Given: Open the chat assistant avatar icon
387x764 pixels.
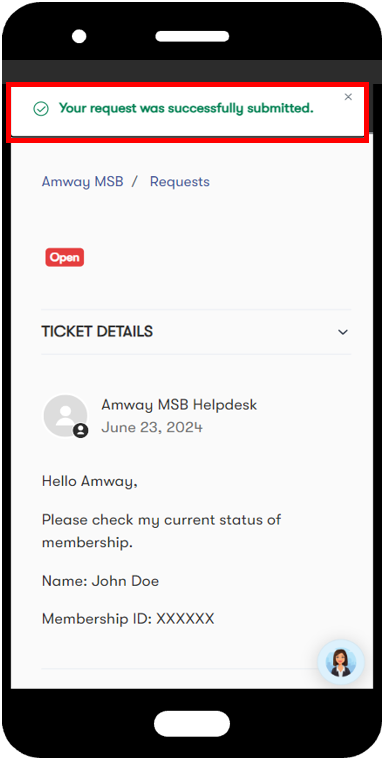Looking at the screenshot, I should [x=341, y=662].
